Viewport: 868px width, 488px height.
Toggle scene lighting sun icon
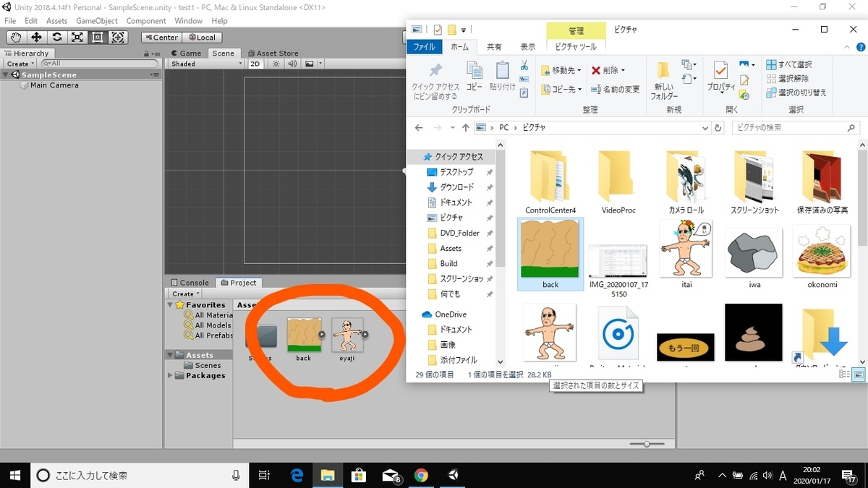pyautogui.click(x=276, y=64)
